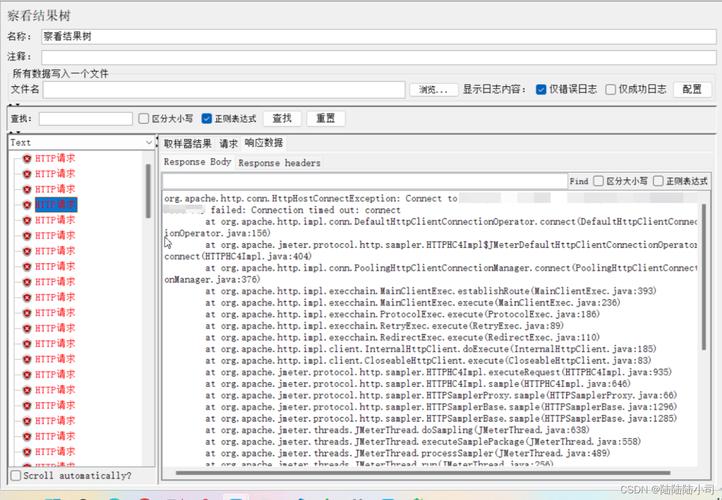
Task: Enable the Scroll automatically? checkbox
Action: click(16, 476)
